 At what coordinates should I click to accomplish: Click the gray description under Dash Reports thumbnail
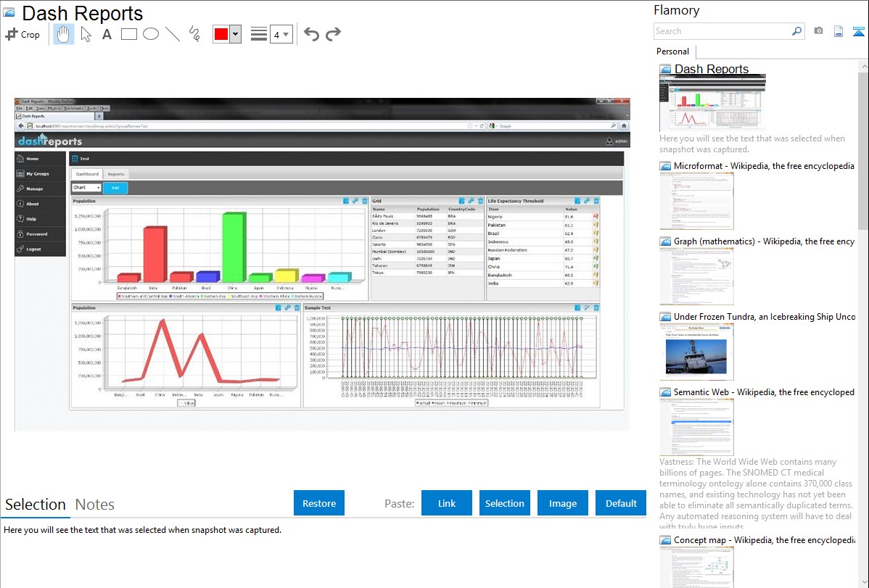pyautogui.click(x=752, y=144)
